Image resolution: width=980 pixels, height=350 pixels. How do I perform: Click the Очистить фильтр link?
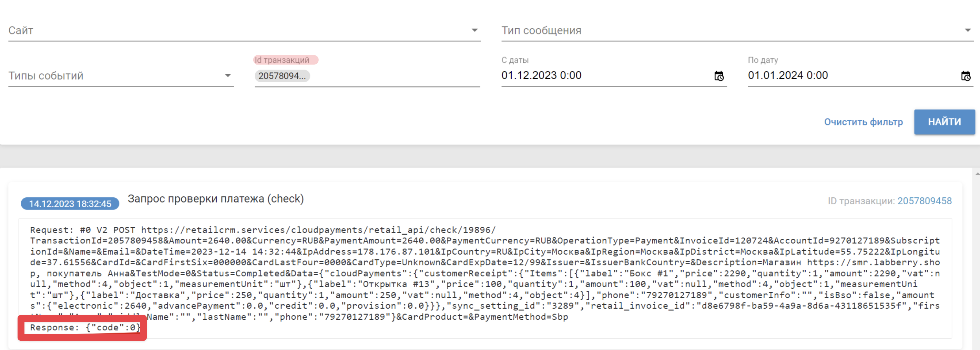click(x=863, y=122)
